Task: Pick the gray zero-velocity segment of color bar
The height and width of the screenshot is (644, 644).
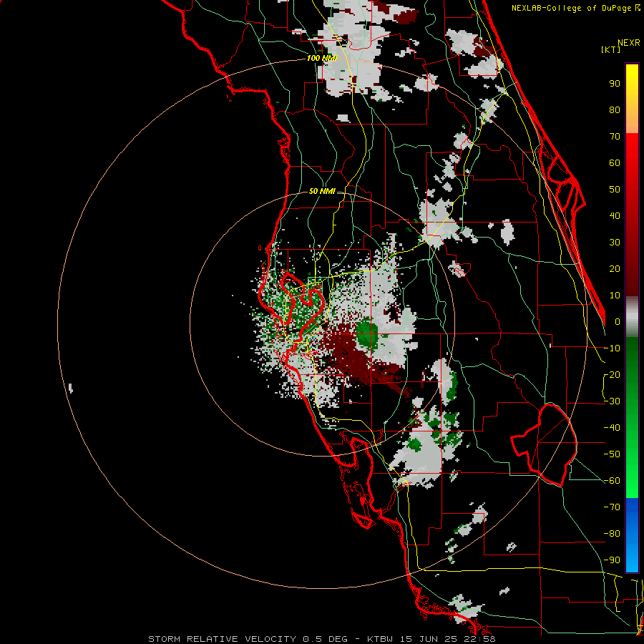Action: pyautogui.click(x=632, y=318)
